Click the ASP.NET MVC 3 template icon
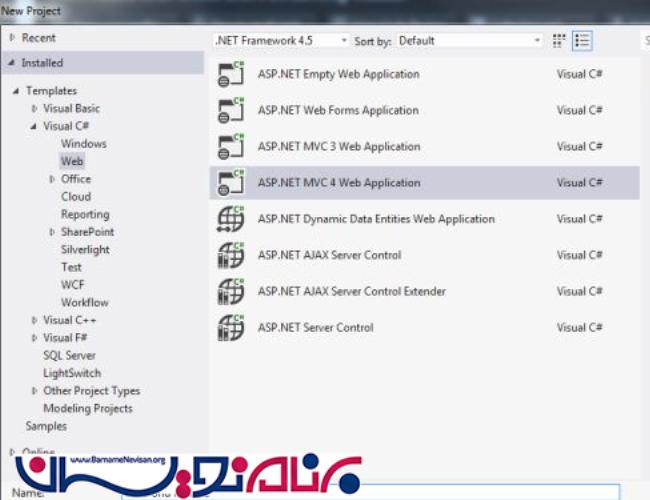650x500 pixels. click(x=231, y=147)
